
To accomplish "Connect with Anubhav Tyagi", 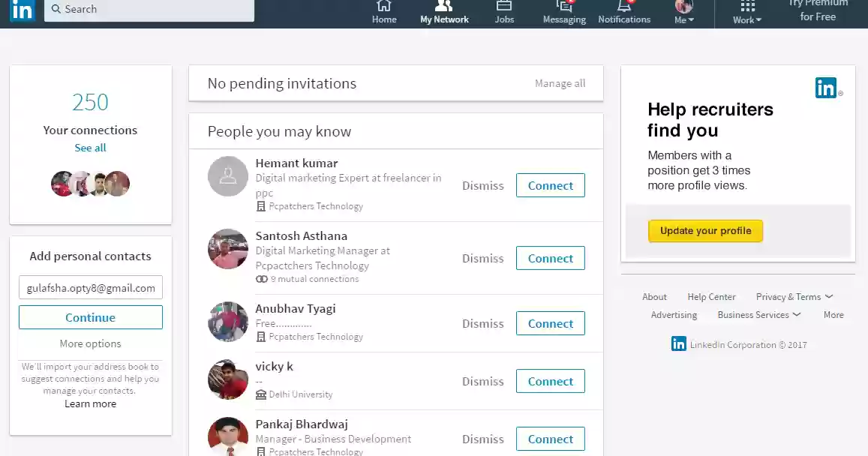I will (550, 323).
